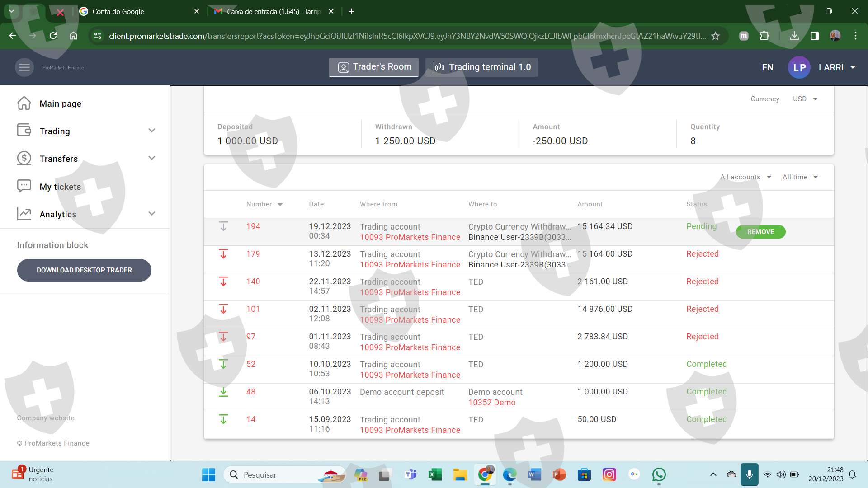Expand the Trading sidebar section

click(x=152, y=131)
